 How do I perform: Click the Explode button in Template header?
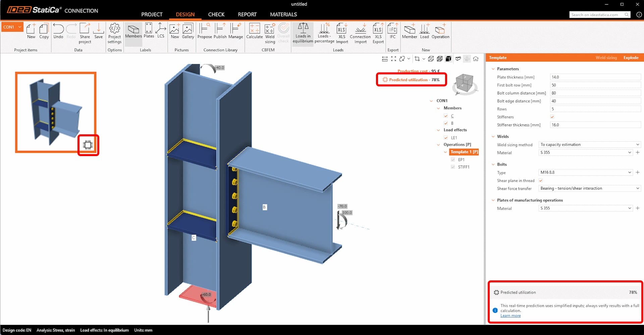[x=631, y=58]
